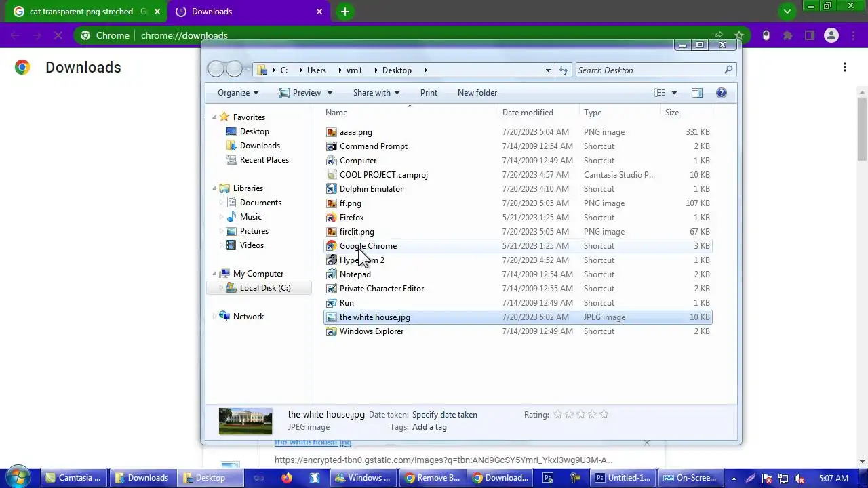This screenshot has height=488, width=868.
Task: Click Users in the breadcrumb path
Action: (x=317, y=70)
